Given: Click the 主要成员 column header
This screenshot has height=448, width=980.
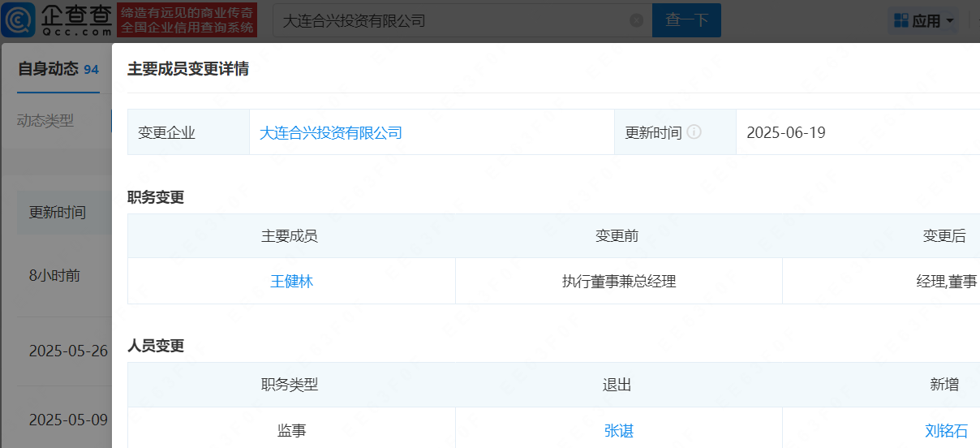Looking at the screenshot, I should click(289, 236).
